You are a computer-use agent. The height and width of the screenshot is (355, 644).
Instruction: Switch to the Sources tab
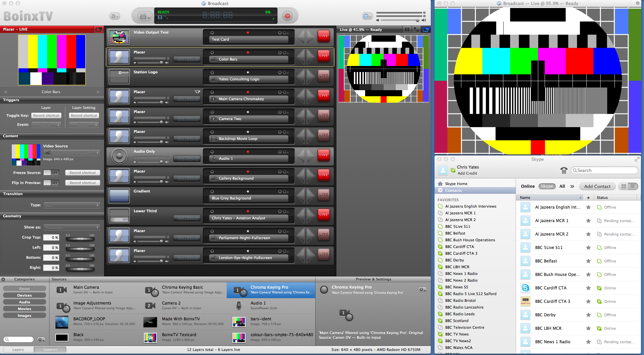(50, 350)
